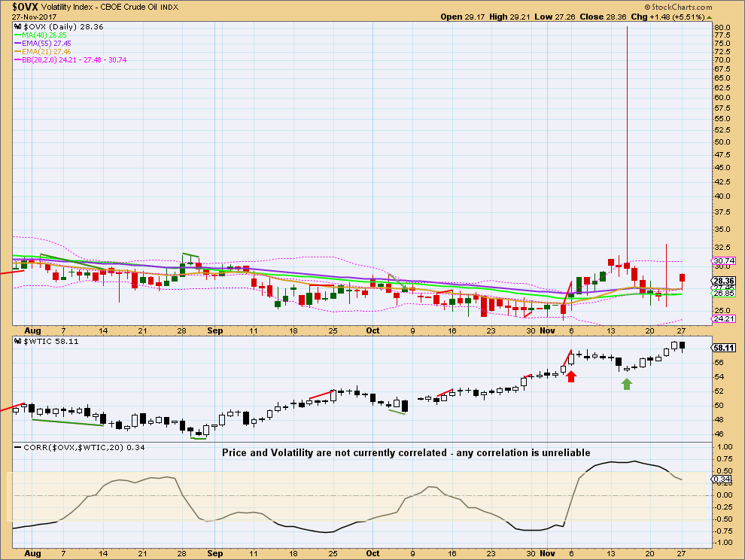Image resolution: width=745 pixels, height=560 pixels.
Task: Click the Oct label on the bottom date axis
Action: pyautogui.click(x=373, y=553)
